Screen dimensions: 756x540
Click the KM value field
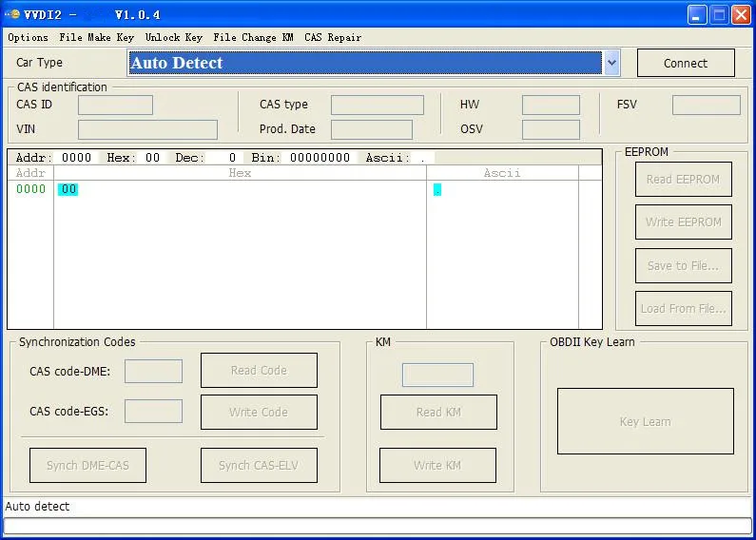(x=437, y=376)
